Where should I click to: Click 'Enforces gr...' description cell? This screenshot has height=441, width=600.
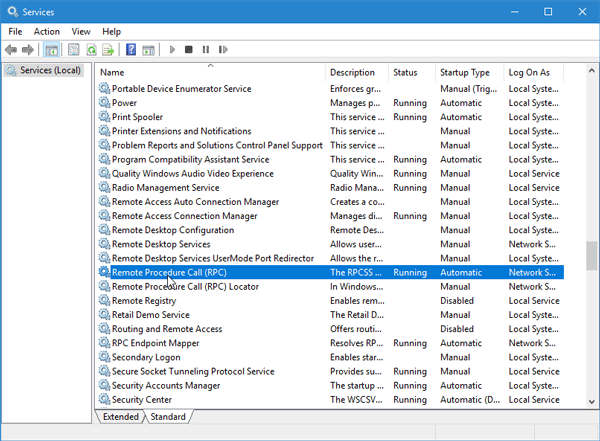point(355,89)
